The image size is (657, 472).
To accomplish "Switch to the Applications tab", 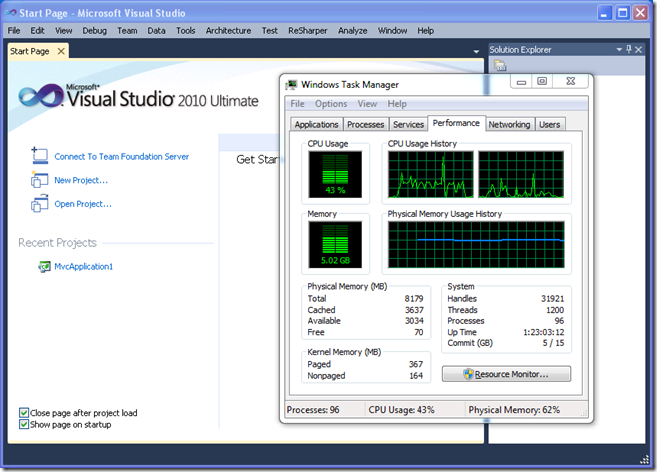I will tap(316, 124).
